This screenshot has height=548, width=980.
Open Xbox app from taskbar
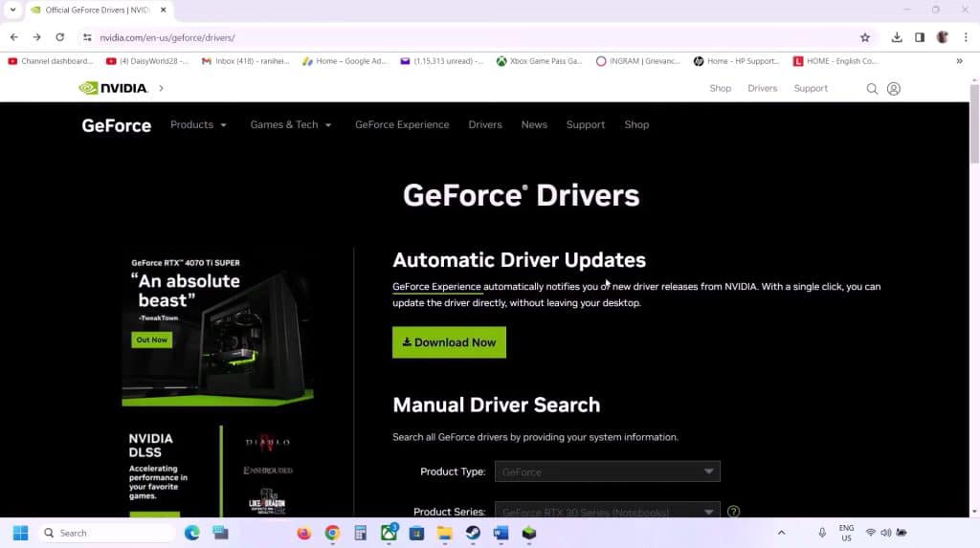389,533
